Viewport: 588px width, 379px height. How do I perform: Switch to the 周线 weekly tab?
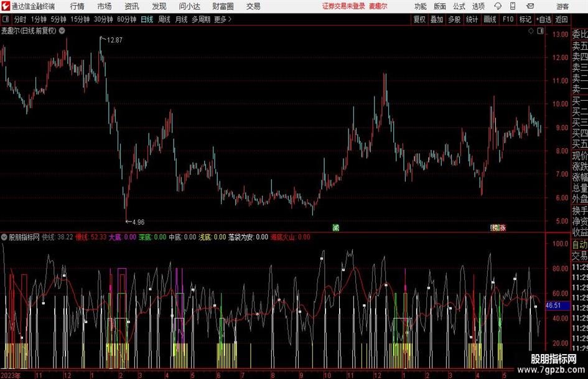click(x=164, y=19)
